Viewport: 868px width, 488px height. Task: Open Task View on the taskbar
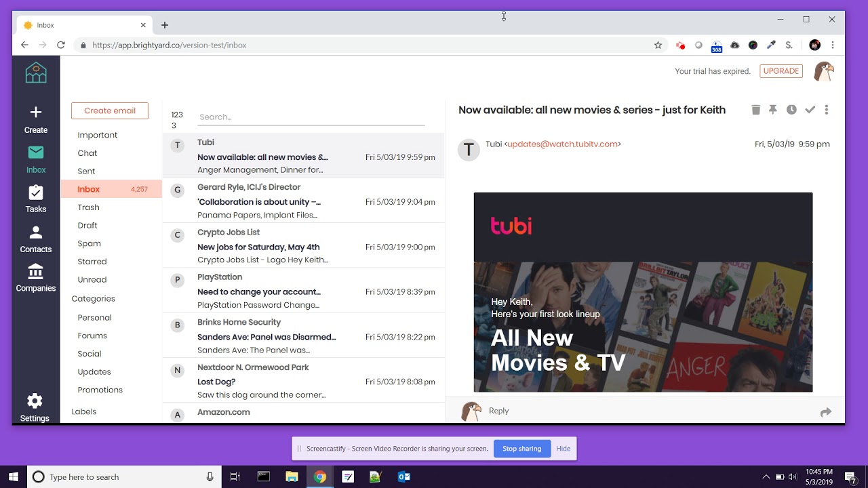[235, 476]
